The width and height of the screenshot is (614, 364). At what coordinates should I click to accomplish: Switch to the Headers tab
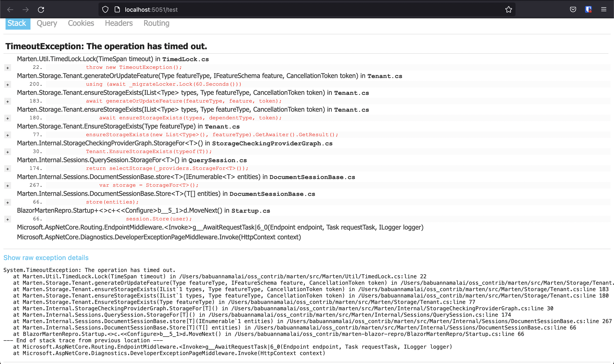(119, 23)
